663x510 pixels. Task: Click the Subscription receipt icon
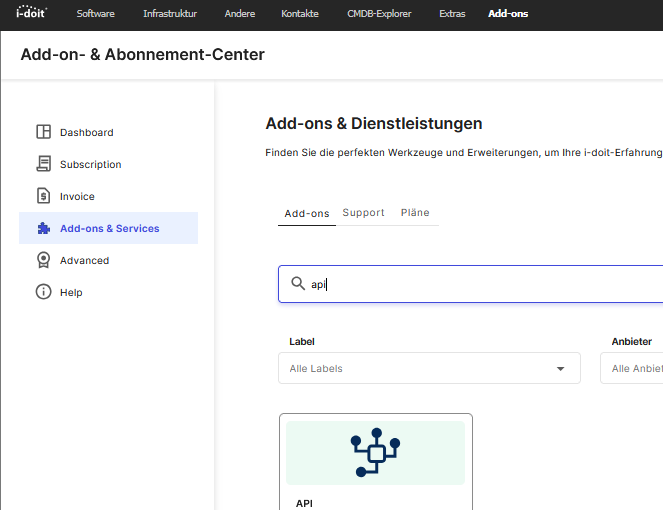point(44,164)
